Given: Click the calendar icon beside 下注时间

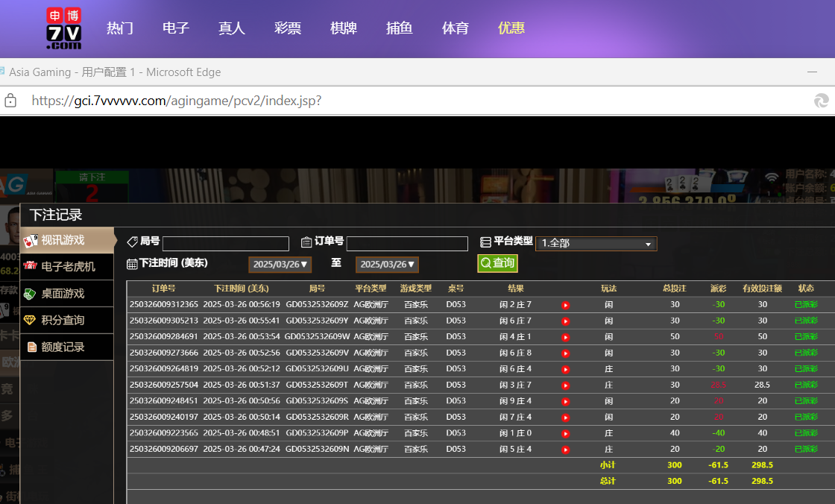Looking at the screenshot, I should tap(132, 264).
